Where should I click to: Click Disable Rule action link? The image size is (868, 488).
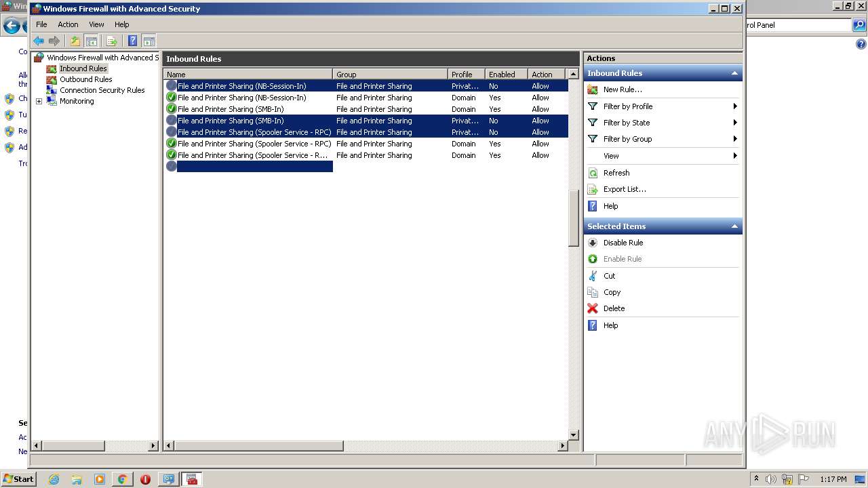click(623, 243)
